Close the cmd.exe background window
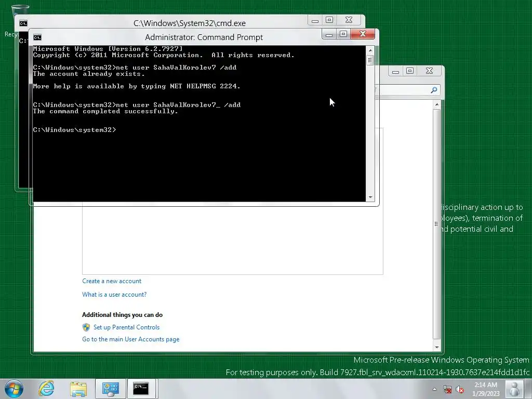The width and height of the screenshot is (532, 399). pos(349,20)
